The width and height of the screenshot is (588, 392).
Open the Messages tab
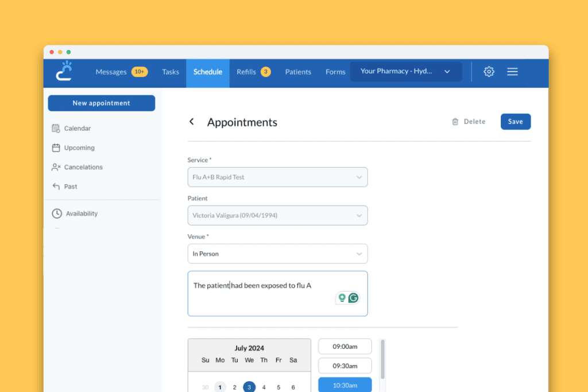[111, 72]
